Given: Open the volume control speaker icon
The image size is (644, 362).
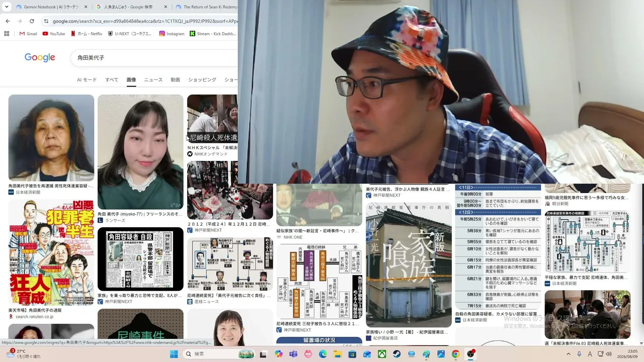Looking at the screenshot, I should [609, 354].
